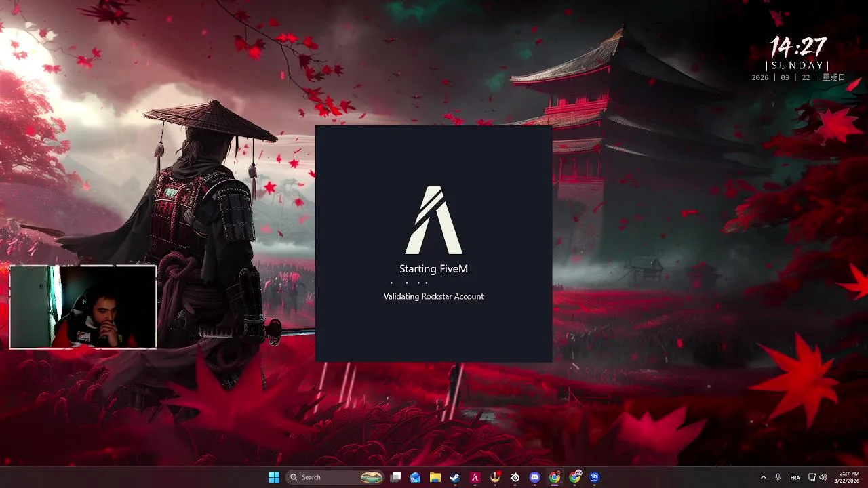
Task: Launch Outlook from the taskbar
Action: pos(416,477)
